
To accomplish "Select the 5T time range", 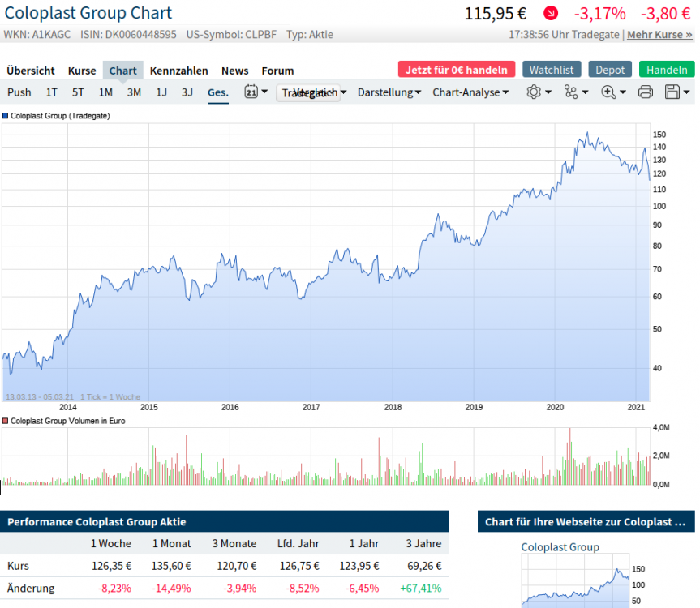I will 78,92.
